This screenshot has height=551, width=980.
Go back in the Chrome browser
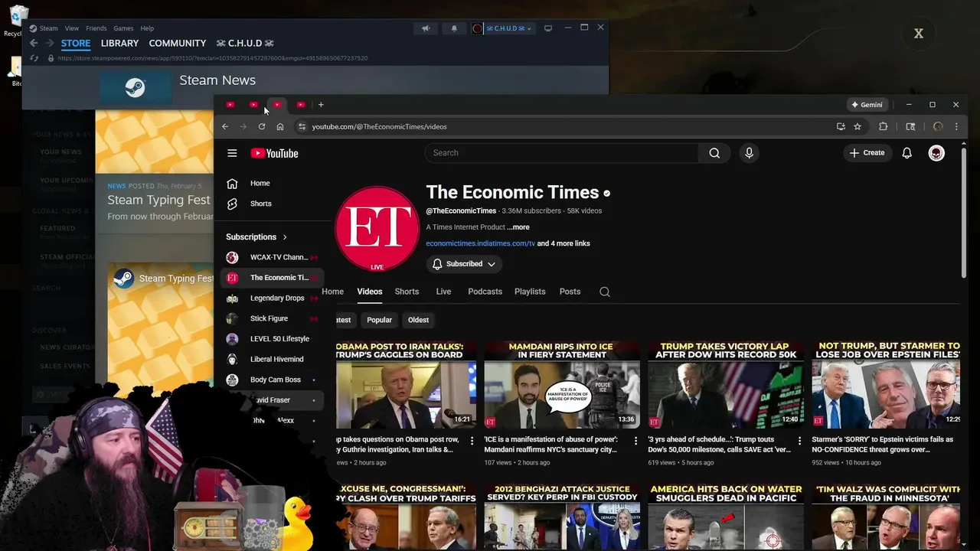point(225,126)
